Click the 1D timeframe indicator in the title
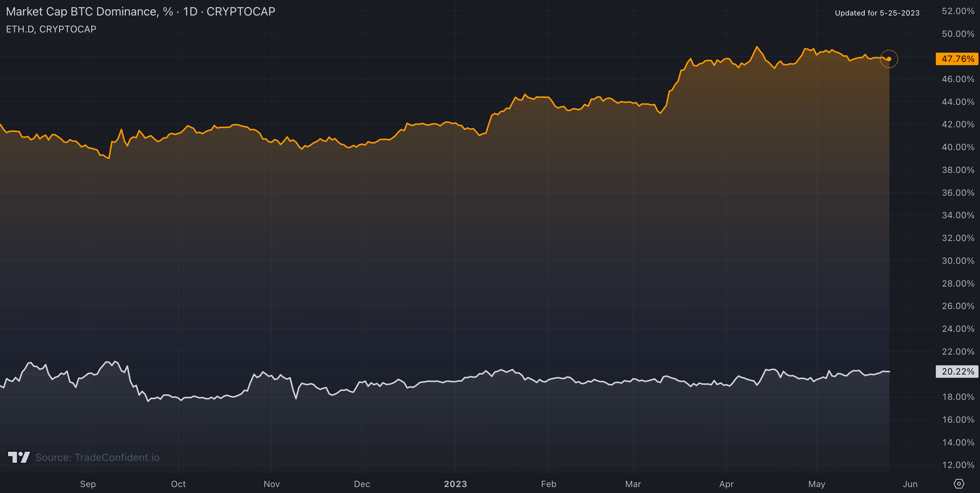The image size is (980, 493). point(189,11)
